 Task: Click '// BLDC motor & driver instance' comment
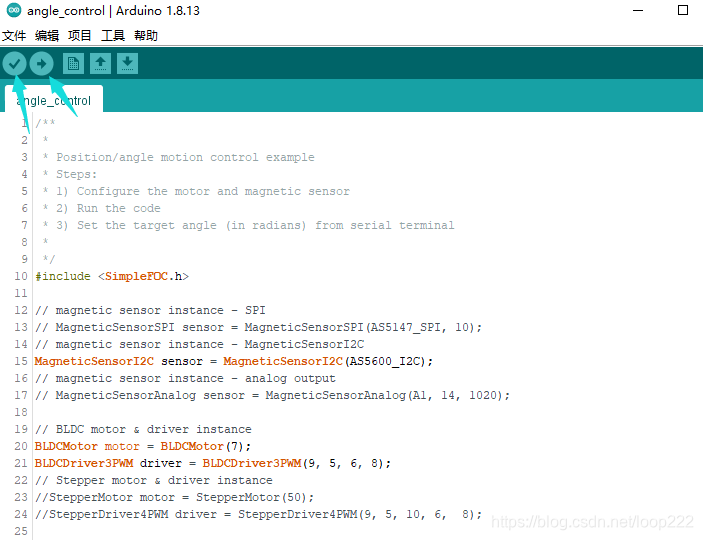(143, 430)
